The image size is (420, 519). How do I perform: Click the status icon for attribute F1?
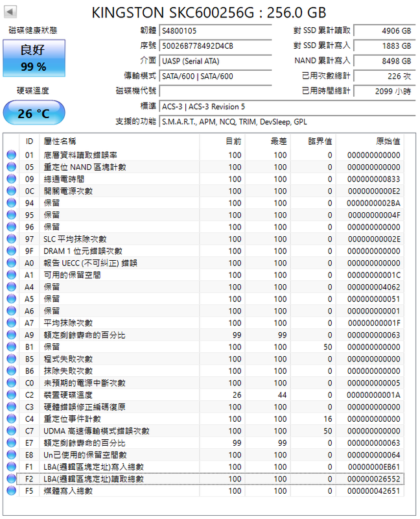pos(11,466)
